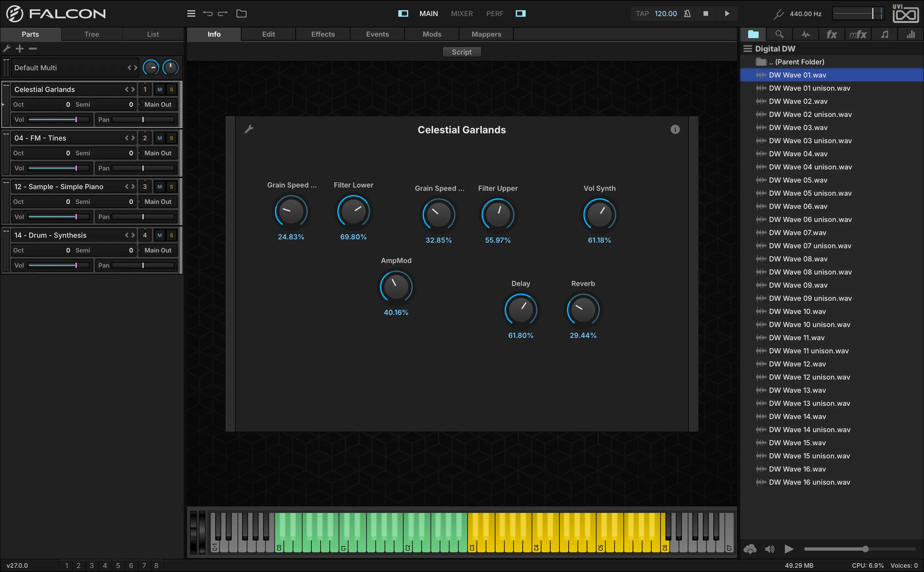Click the redo arrow icon

pos(223,13)
